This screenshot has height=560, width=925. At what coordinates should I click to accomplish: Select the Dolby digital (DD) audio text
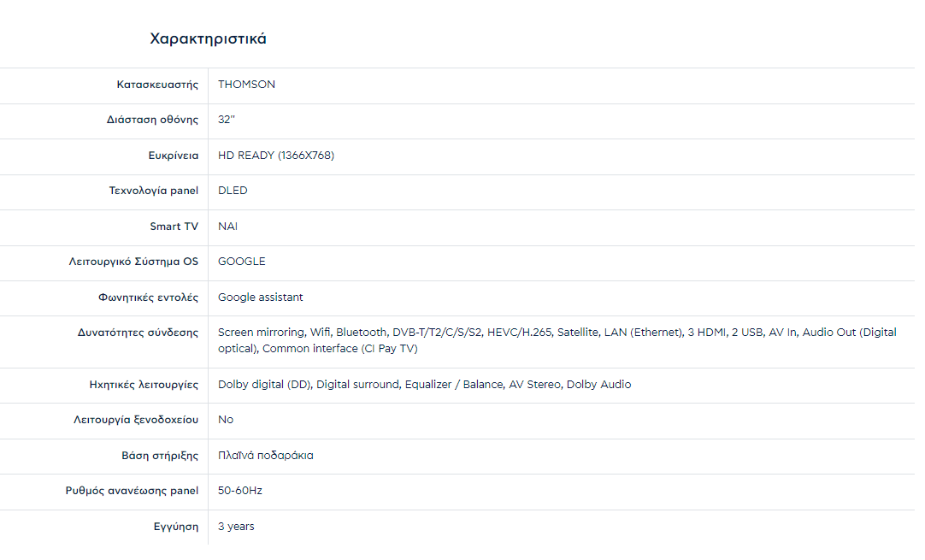click(x=265, y=385)
